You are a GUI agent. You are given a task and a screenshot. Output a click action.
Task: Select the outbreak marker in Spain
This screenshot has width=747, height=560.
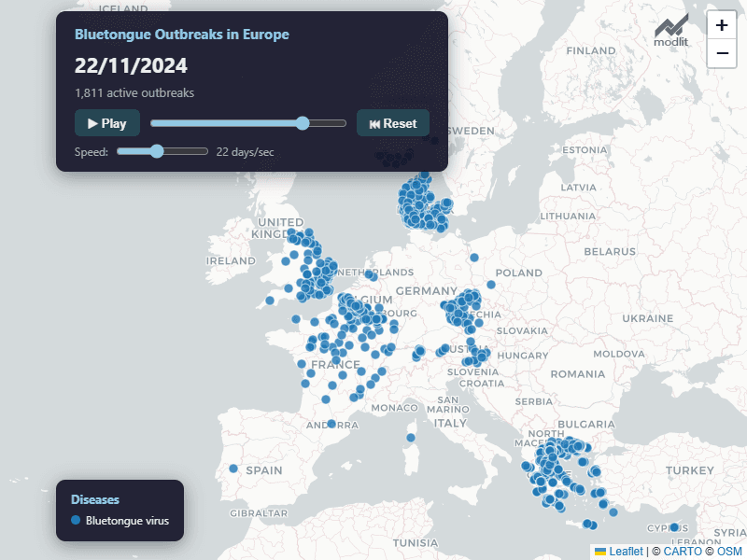pos(233,469)
